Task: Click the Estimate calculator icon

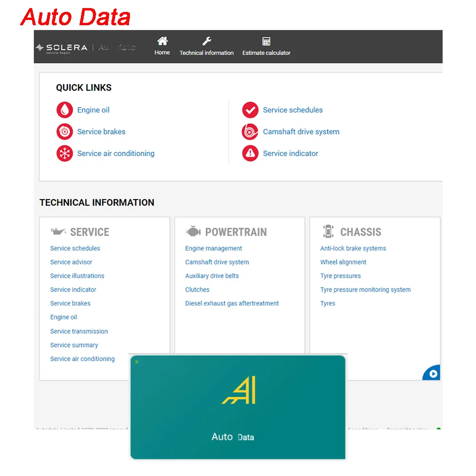Action: (x=266, y=41)
